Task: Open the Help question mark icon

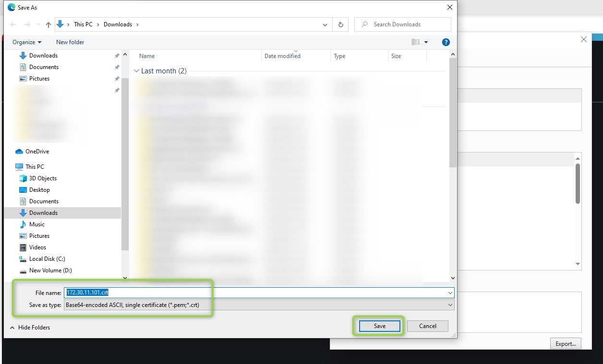Action: 446,42
